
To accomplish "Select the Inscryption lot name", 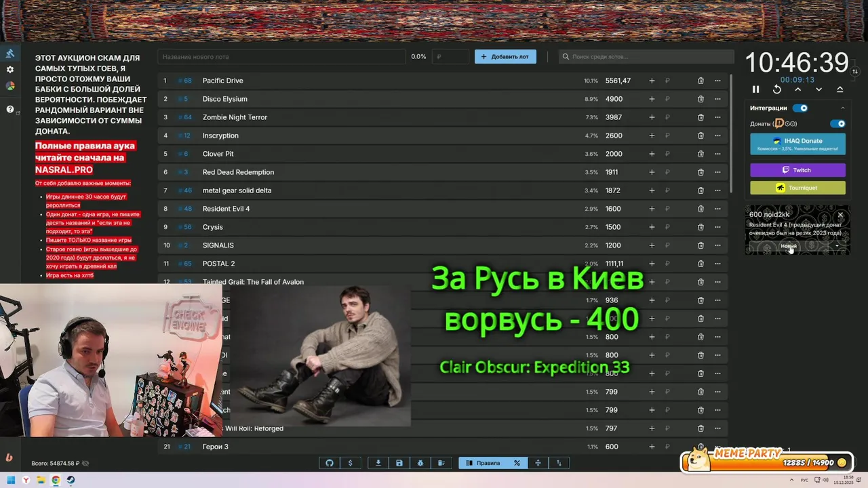I will 220,136.
